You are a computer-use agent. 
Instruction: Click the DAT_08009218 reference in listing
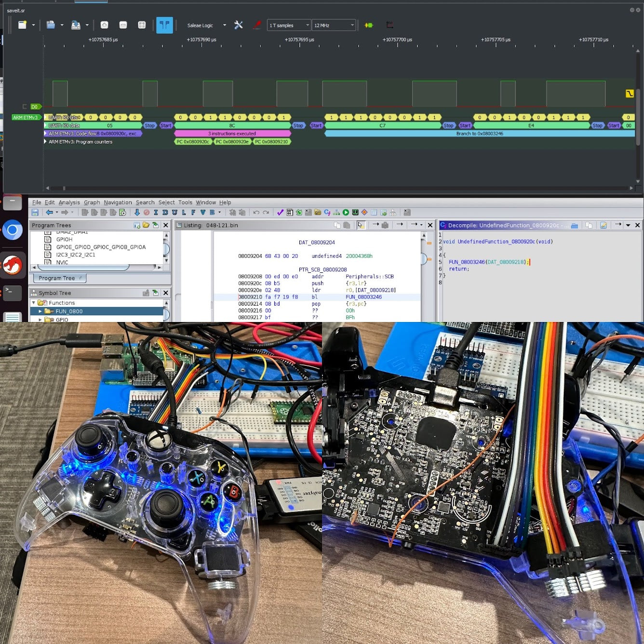[376, 290]
